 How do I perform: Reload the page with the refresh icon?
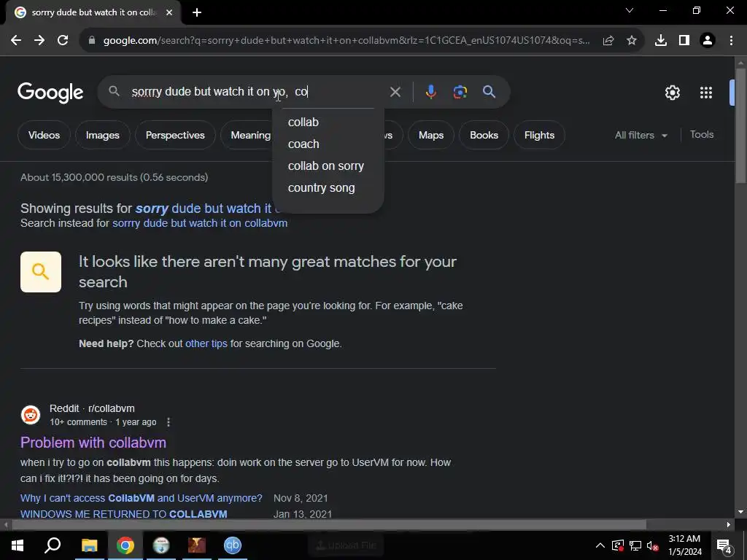pyautogui.click(x=63, y=41)
